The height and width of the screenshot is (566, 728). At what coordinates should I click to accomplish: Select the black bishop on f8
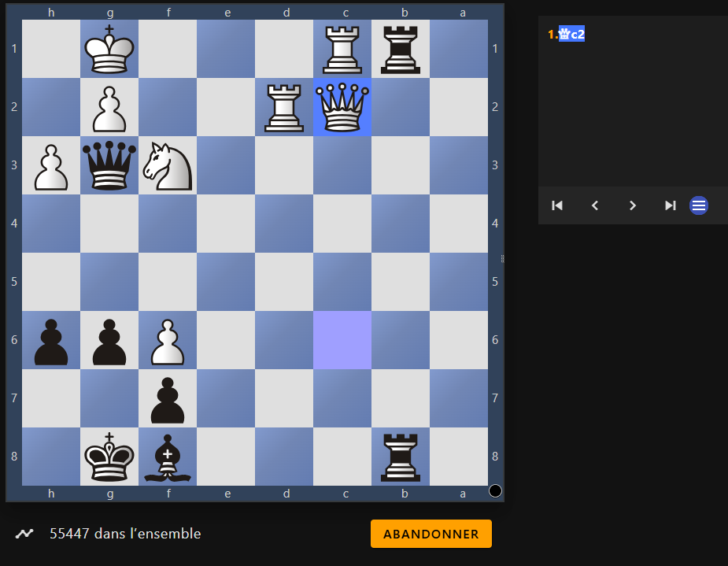pos(168,457)
